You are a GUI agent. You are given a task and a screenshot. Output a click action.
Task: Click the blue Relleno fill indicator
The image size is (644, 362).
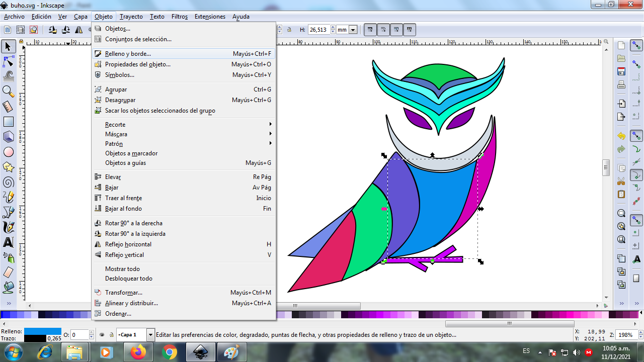click(43, 331)
